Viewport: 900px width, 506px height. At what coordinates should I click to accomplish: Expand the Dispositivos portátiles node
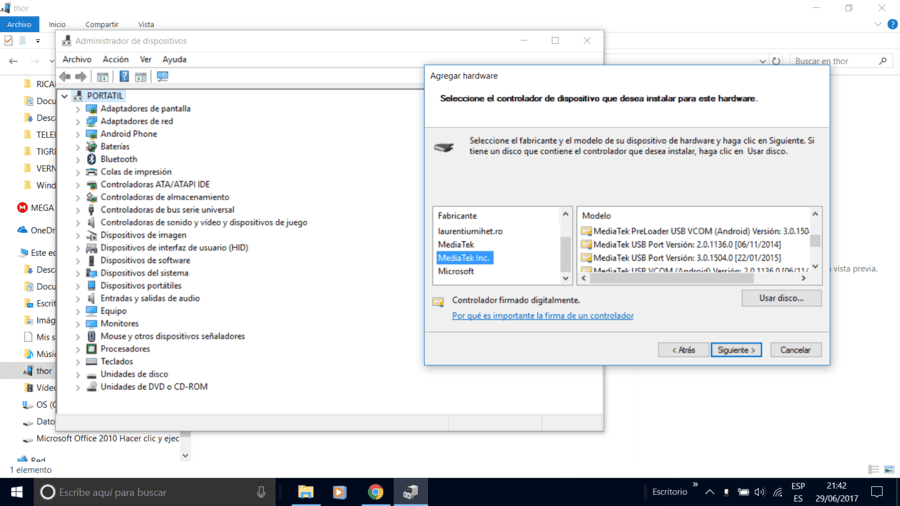(78, 286)
